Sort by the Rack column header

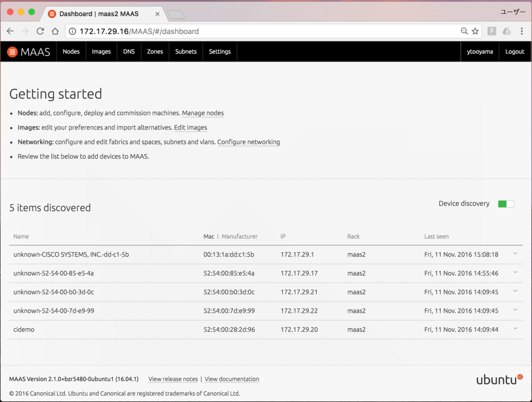[x=353, y=236]
